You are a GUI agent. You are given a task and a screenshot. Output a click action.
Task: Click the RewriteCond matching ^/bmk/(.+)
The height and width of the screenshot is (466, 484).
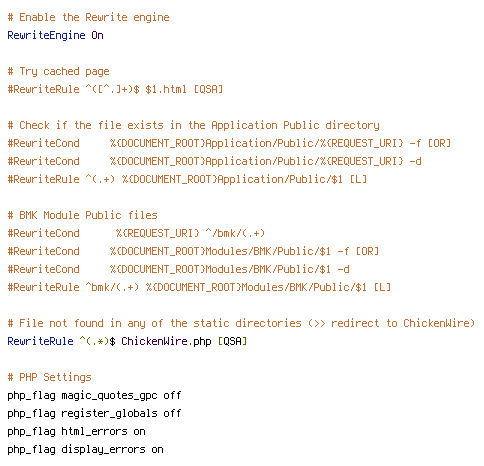pyautogui.click(x=136, y=233)
